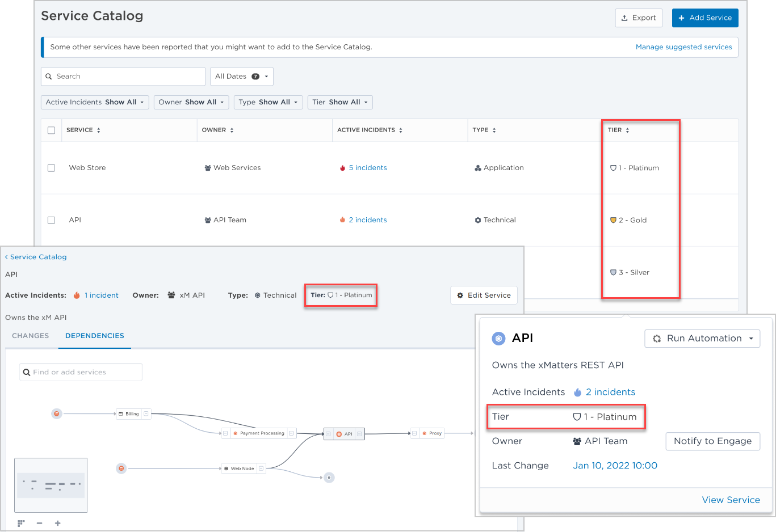Click the magnifier icon in Service Catalog search
The height and width of the screenshot is (532, 776).
(49, 77)
